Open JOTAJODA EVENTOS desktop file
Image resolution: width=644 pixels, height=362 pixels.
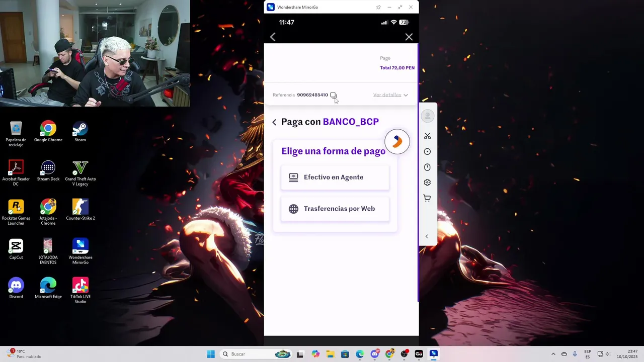[48, 251]
